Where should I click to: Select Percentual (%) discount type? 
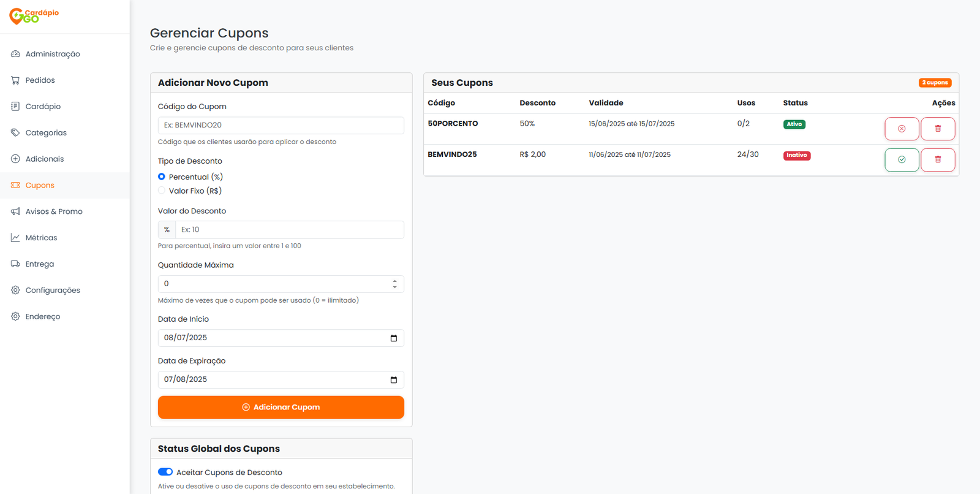tap(162, 177)
